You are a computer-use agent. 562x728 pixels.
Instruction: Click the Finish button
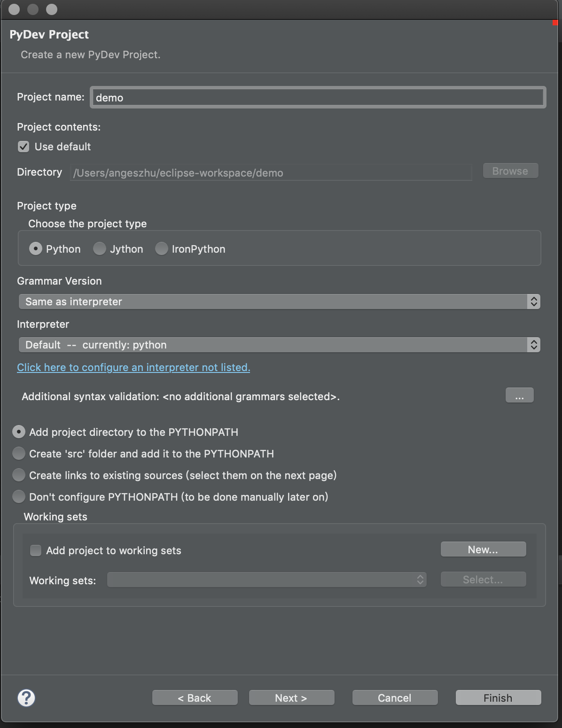coord(498,698)
